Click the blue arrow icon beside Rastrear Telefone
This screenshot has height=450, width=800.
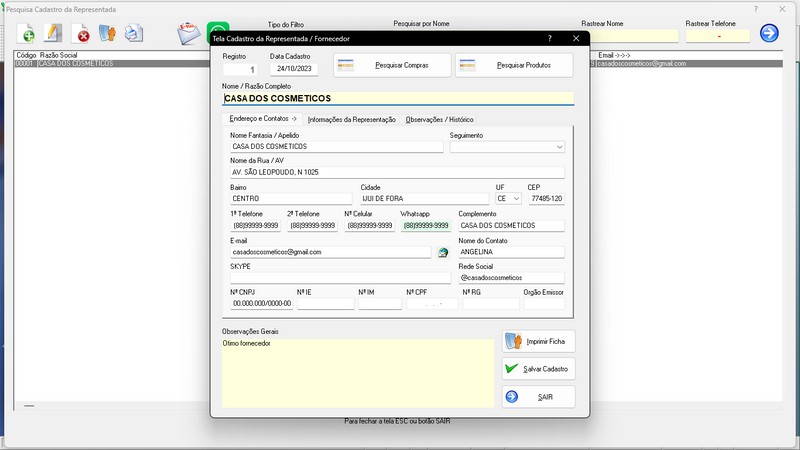(x=769, y=33)
